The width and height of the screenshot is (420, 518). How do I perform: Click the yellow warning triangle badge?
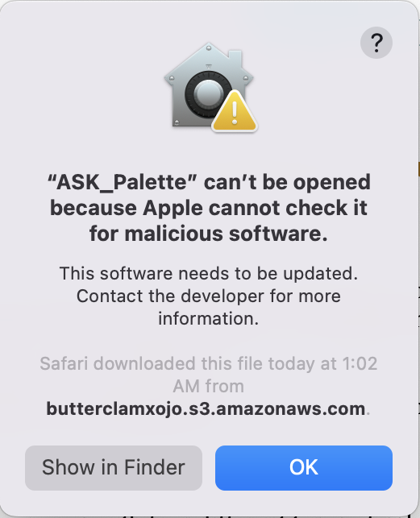coord(235,111)
